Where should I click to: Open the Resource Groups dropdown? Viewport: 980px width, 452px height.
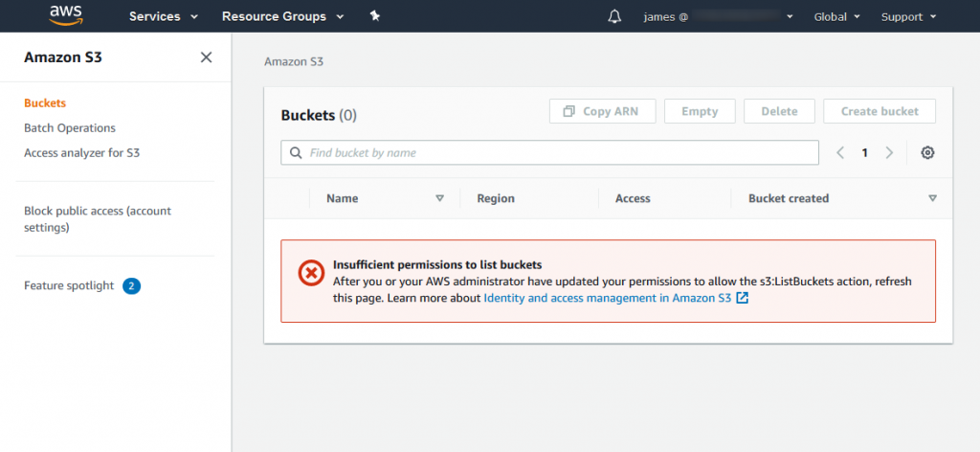click(x=282, y=17)
